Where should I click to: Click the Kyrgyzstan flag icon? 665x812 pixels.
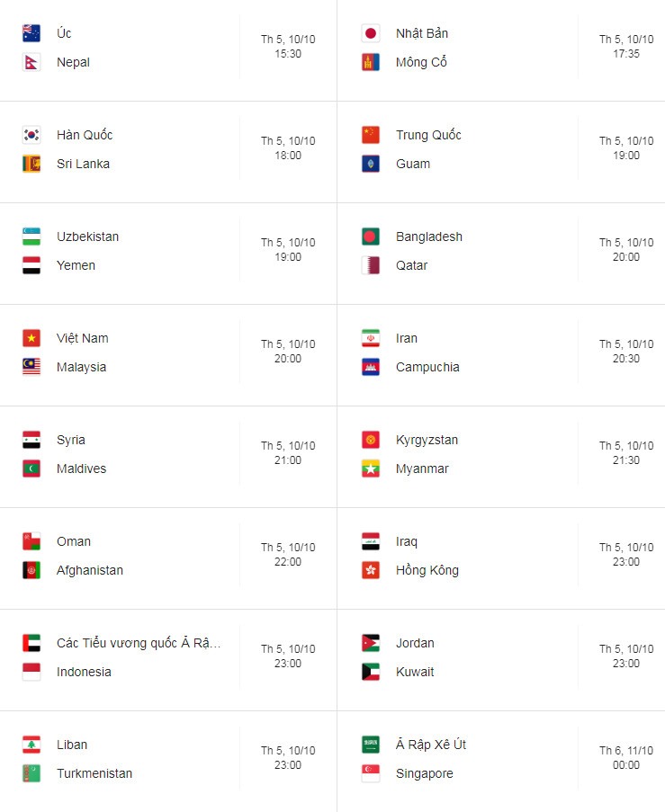pyautogui.click(x=371, y=440)
